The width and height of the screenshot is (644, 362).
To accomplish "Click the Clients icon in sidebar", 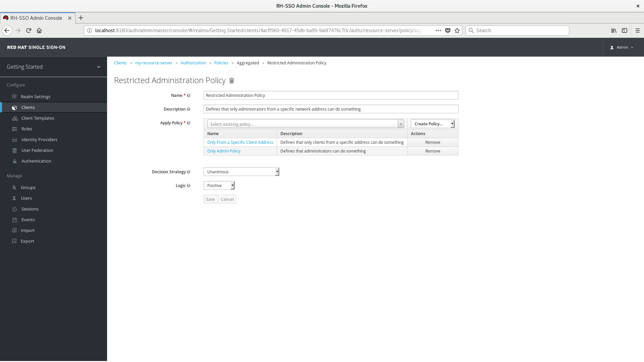I will (15, 107).
